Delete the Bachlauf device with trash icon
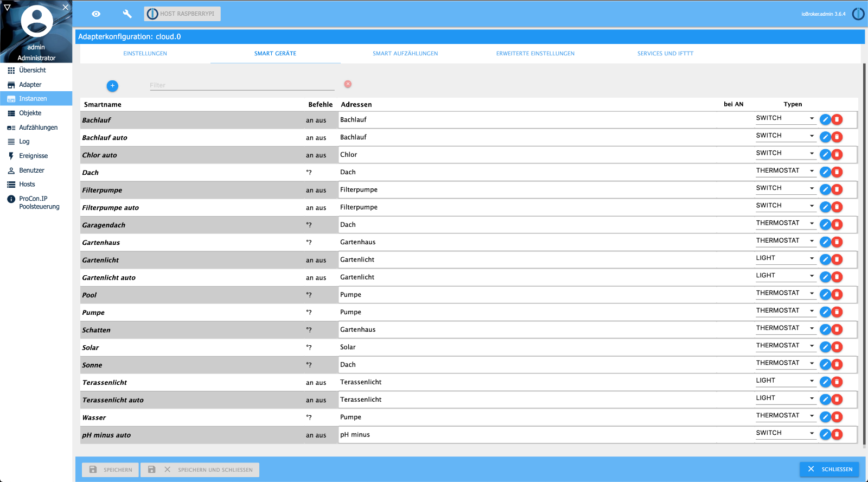Screen dimensions: 868x482 (837, 119)
